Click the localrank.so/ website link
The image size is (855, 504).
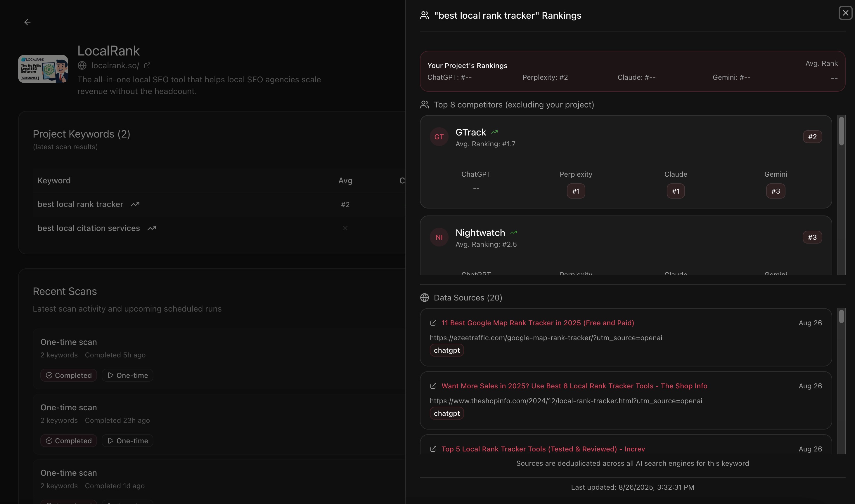tap(115, 65)
